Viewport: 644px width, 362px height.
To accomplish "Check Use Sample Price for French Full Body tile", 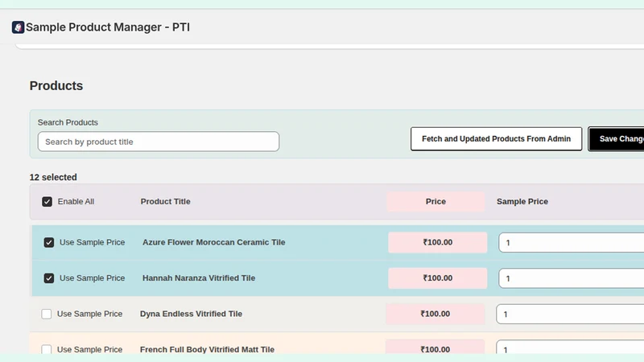I will point(47,349).
